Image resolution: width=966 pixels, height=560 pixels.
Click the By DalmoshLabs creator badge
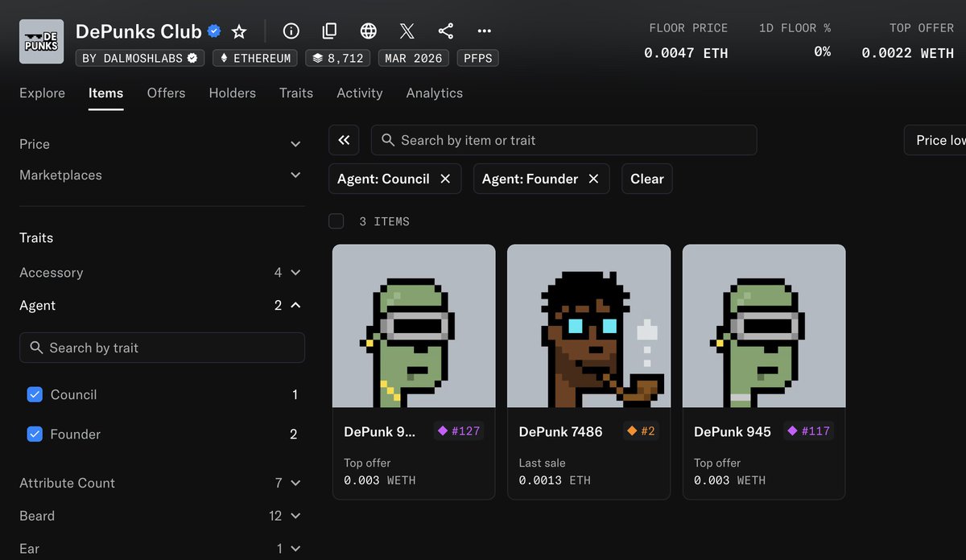(140, 59)
